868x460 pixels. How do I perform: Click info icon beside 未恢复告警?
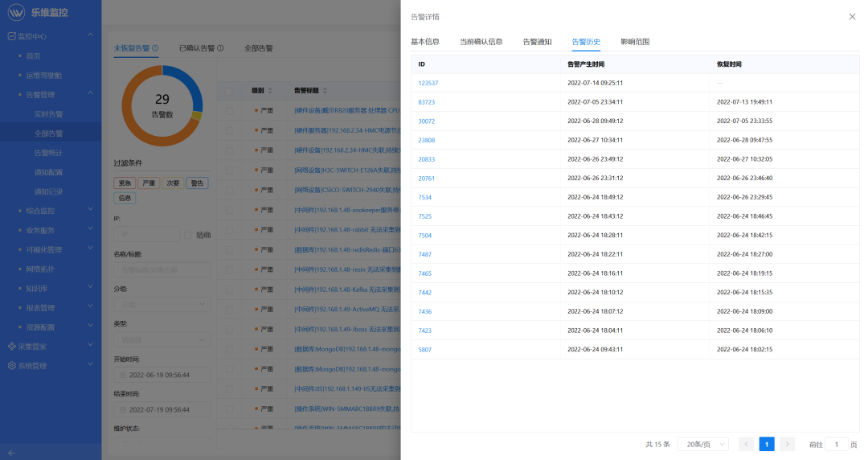point(155,48)
